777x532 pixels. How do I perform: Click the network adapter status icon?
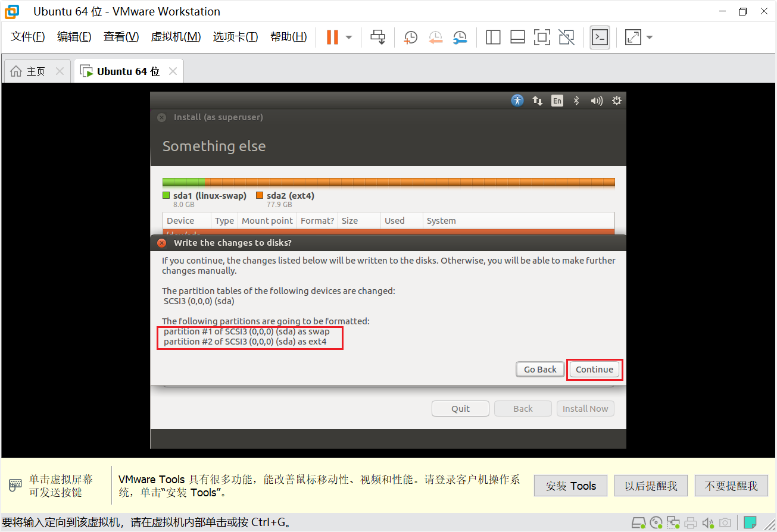[673, 523]
